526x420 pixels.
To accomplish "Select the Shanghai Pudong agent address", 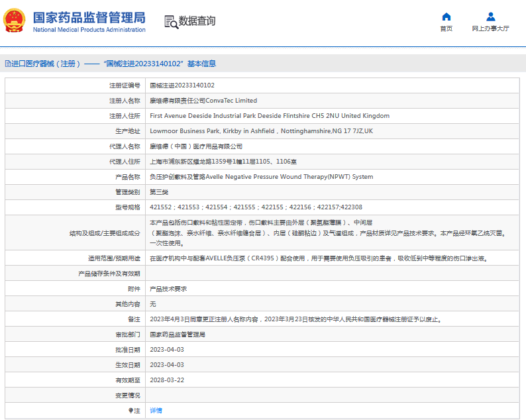I will 223,162.
